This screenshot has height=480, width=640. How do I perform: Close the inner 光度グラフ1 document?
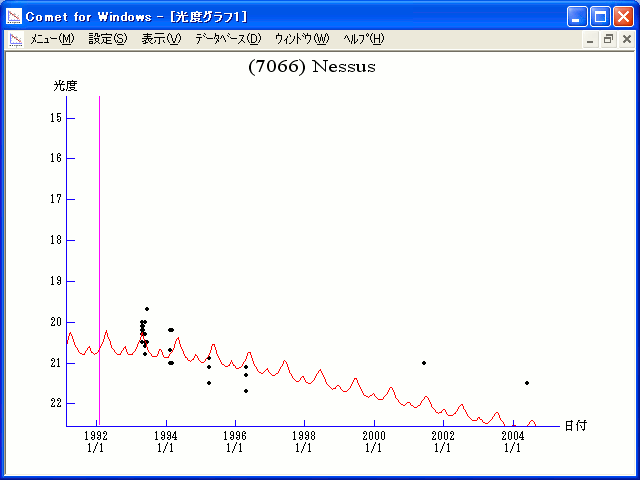tap(626, 39)
